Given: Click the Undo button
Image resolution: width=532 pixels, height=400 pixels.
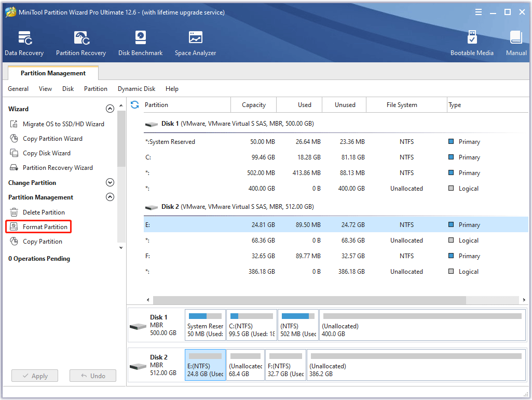Looking at the screenshot, I should (x=93, y=376).
